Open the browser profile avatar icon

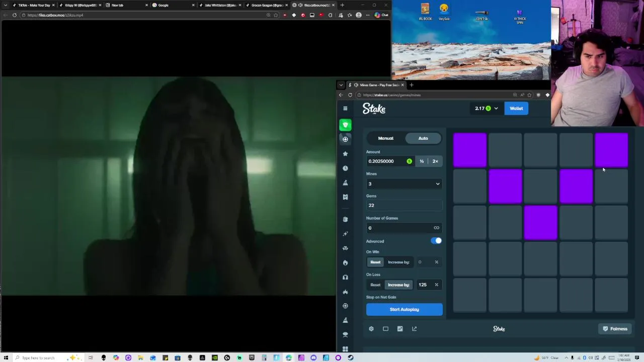(x=358, y=15)
